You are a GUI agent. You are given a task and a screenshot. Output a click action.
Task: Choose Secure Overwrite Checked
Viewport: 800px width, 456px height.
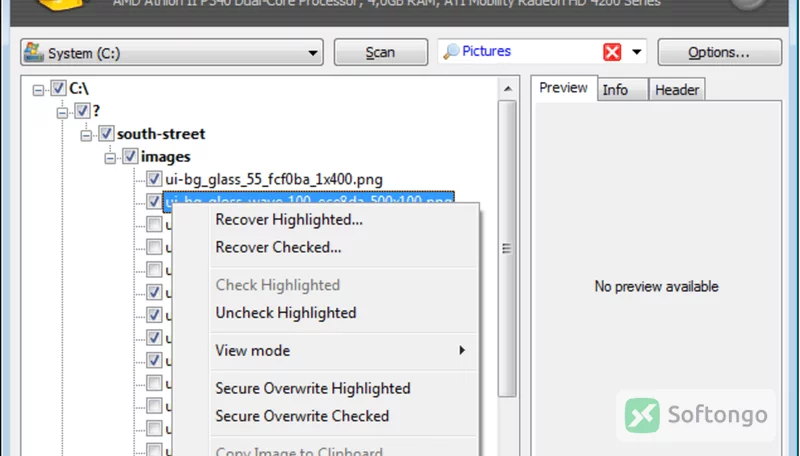coord(302,416)
